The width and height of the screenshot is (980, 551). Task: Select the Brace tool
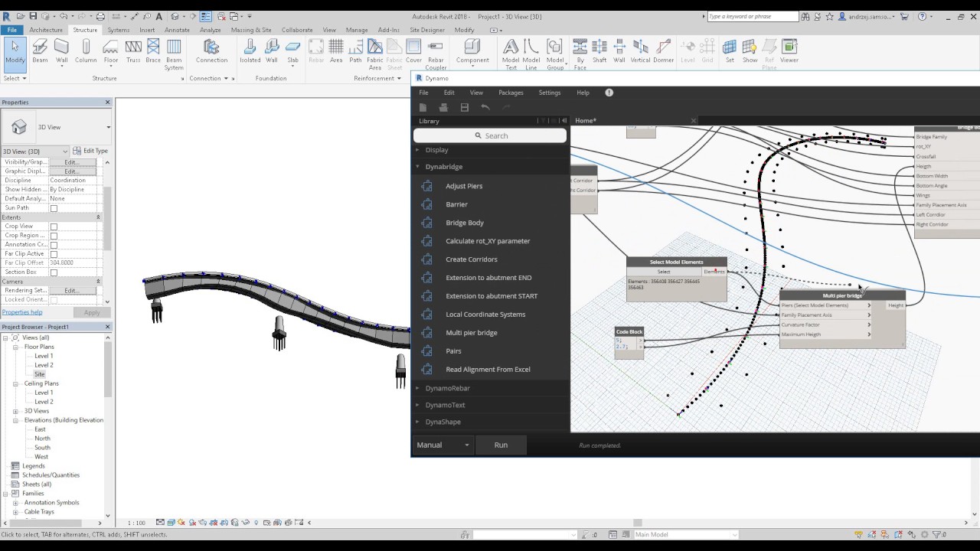click(x=153, y=51)
